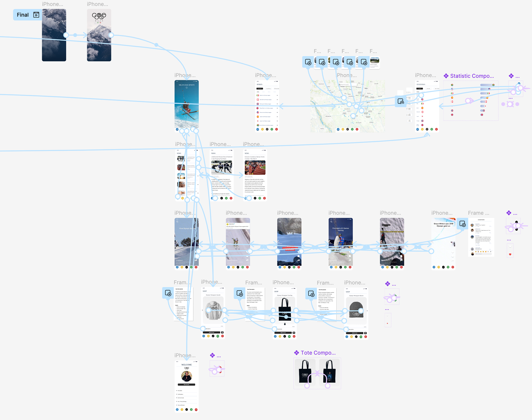Click overlay icon left of Statistics phone screen
The width and height of the screenshot is (532, 420).
pos(401,101)
